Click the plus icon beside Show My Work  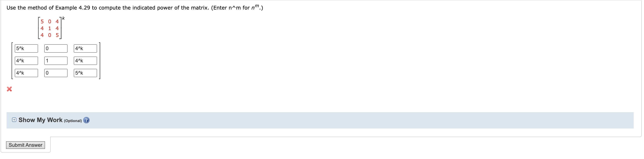[x=14, y=120]
